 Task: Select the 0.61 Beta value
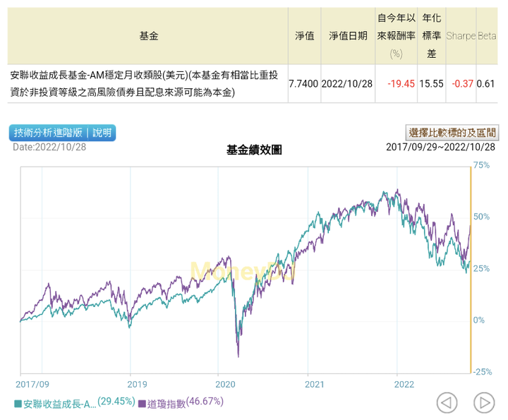[x=485, y=83]
